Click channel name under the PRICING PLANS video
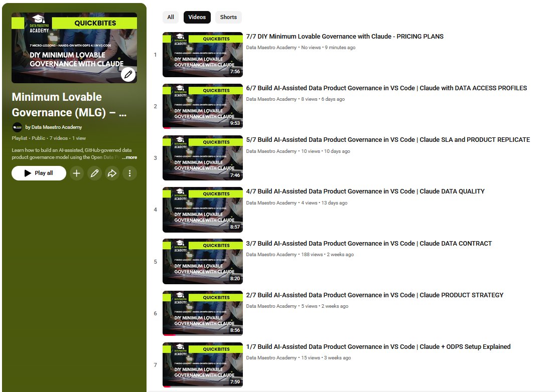The image size is (555, 392). [271, 47]
